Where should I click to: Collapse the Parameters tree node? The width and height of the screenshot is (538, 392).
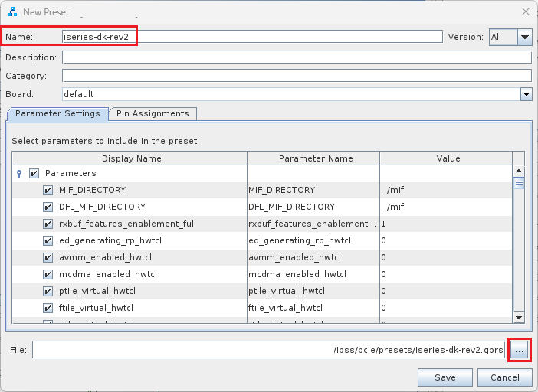(x=19, y=174)
